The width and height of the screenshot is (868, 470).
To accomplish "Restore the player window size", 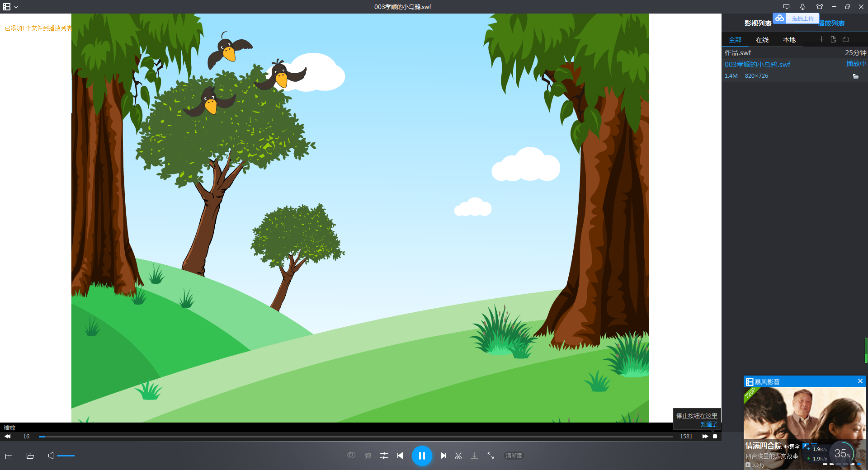I will coord(848,7).
